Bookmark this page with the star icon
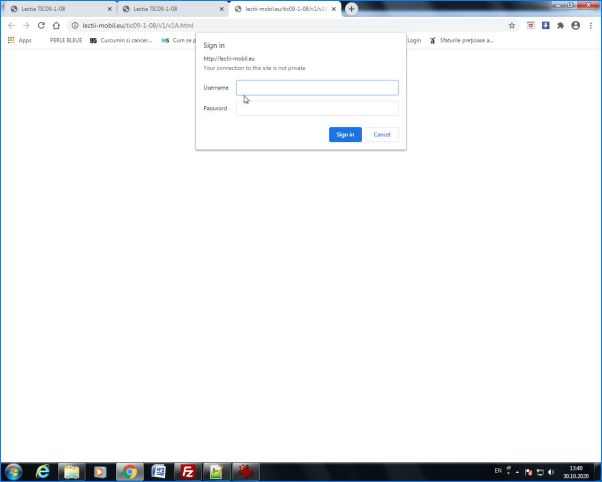 click(x=513, y=25)
